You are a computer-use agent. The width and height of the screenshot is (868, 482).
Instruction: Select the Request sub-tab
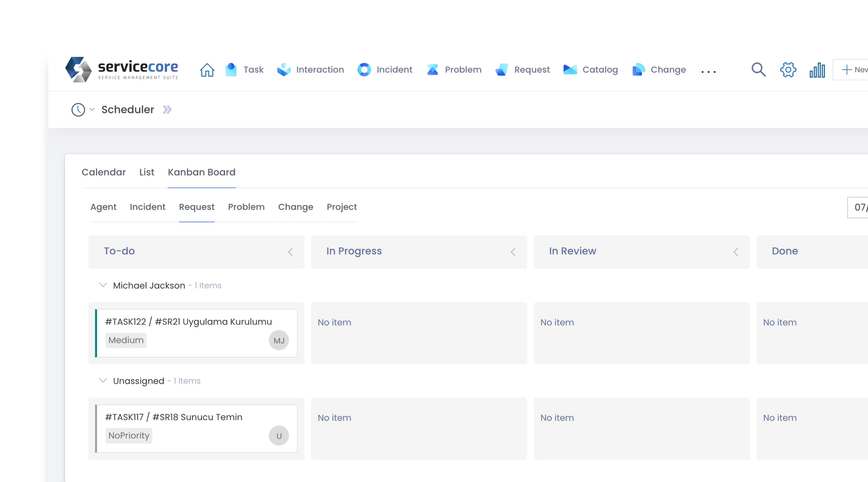pyautogui.click(x=197, y=207)
